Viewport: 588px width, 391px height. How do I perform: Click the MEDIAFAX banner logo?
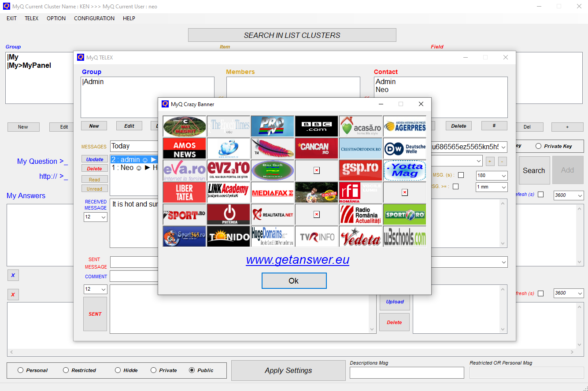(x=273, y=192)
